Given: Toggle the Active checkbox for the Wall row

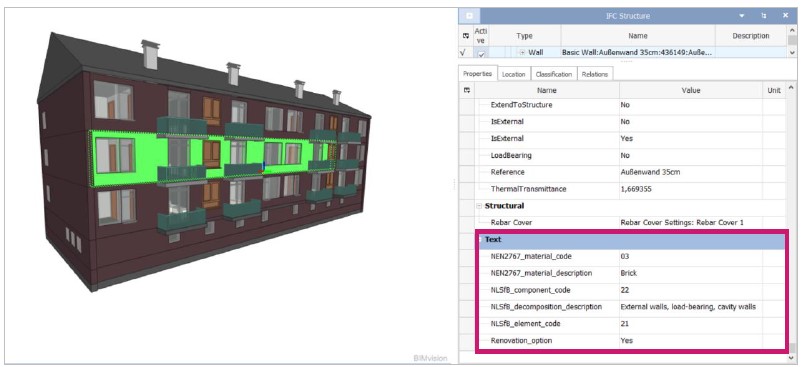Looking at the screenshot, I should [x=482, y=53].
